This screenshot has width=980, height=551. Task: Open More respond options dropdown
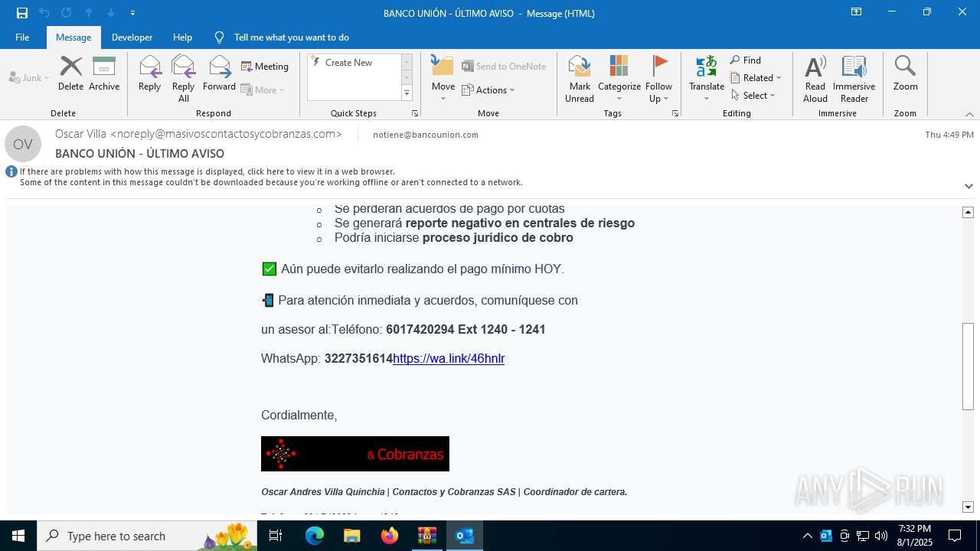(263, 90)
